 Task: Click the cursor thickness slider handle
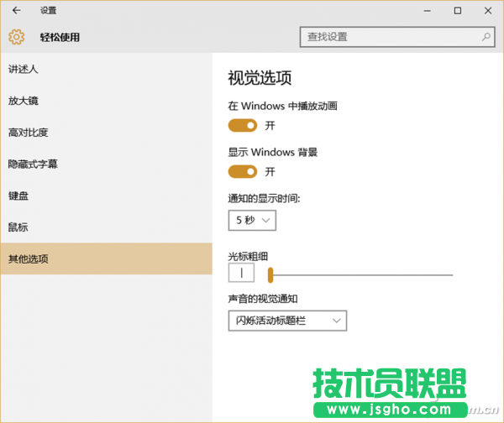(270, 274)
